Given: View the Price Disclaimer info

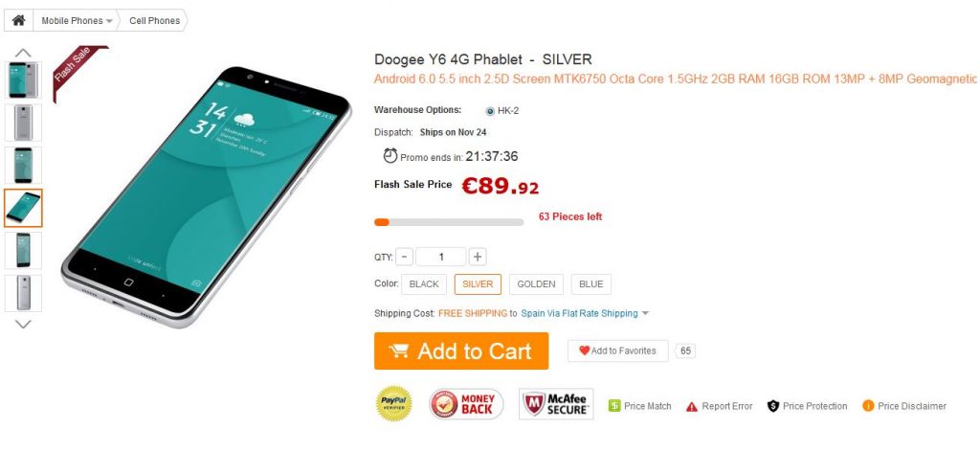Looking at the screenshot, I should (x=904, y=406).
